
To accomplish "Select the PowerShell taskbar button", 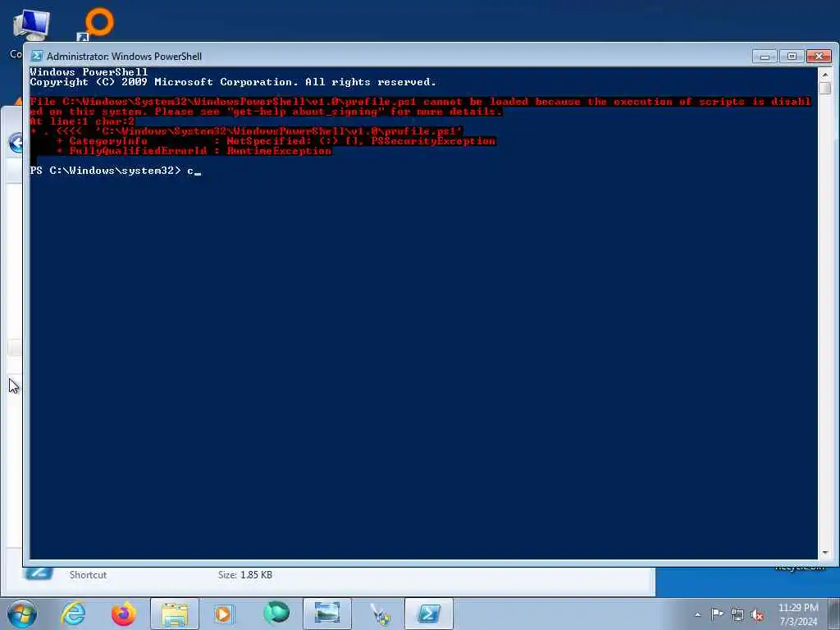I will 428,614.
